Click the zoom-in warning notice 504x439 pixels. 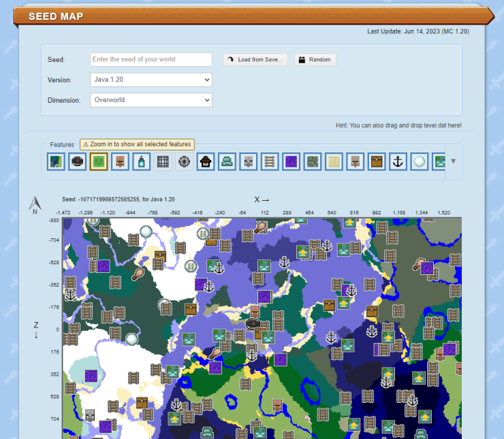[x=137, y=144]
